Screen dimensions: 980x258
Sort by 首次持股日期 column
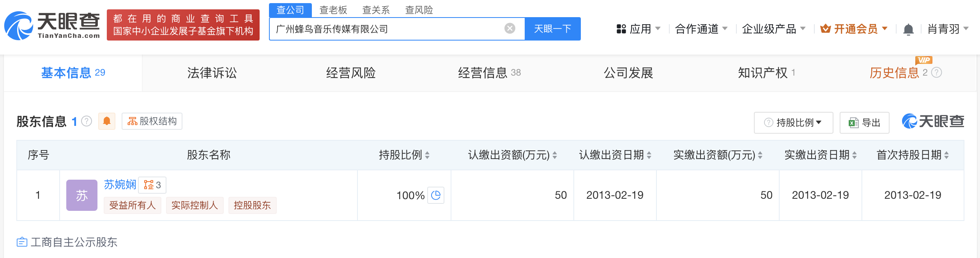click(x=946, y=155)
